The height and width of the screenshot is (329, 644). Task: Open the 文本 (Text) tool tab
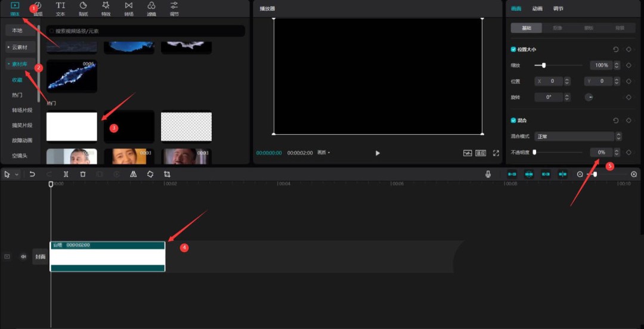click(x=60, y=8)
